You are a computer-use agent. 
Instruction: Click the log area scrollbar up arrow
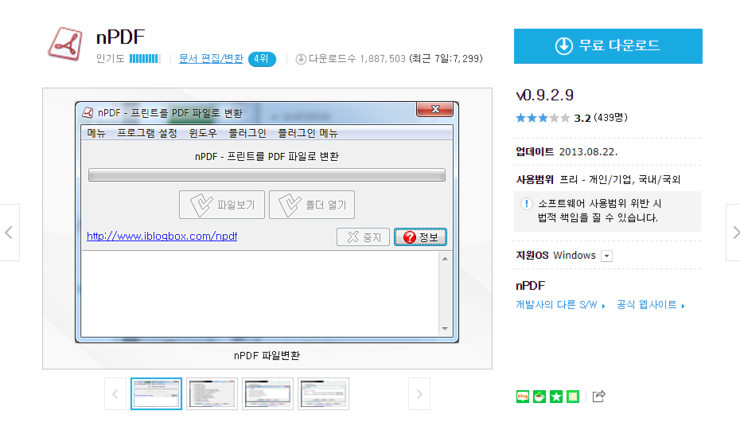click(445, 259)
